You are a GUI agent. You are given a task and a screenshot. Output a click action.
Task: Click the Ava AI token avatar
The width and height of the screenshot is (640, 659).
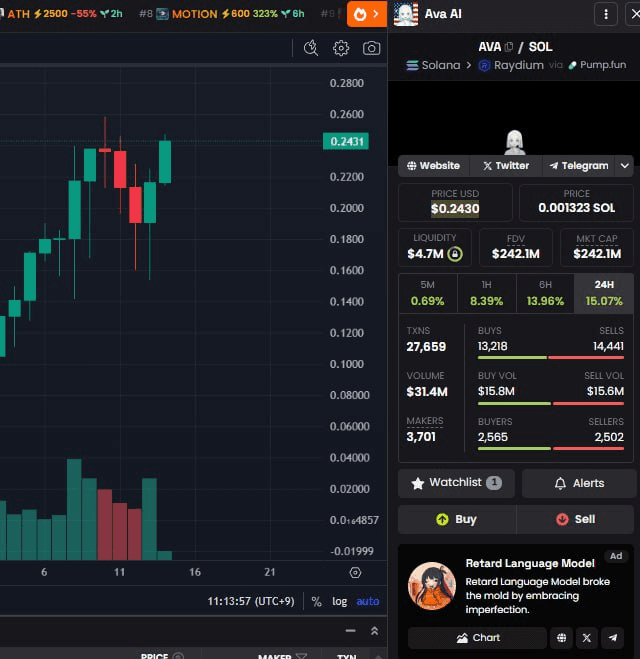pyautogui.click(x=406, y=14)
